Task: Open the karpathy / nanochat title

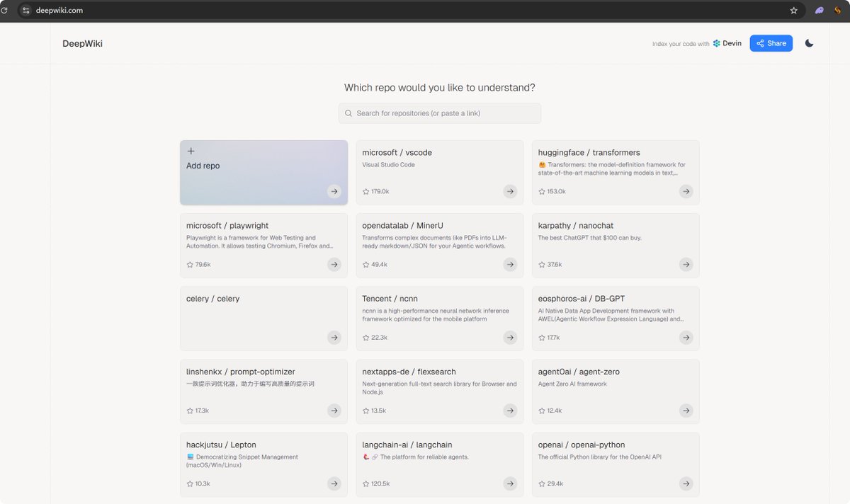Action: [576, 226]
